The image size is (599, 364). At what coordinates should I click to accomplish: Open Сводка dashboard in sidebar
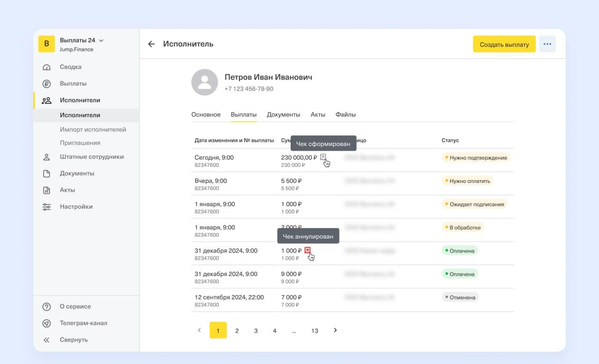point(70,67)
